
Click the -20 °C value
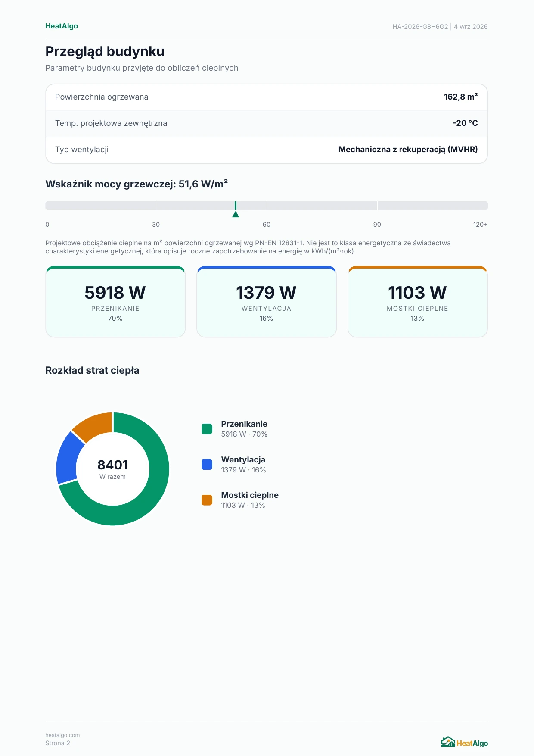[x=466, y=123]
